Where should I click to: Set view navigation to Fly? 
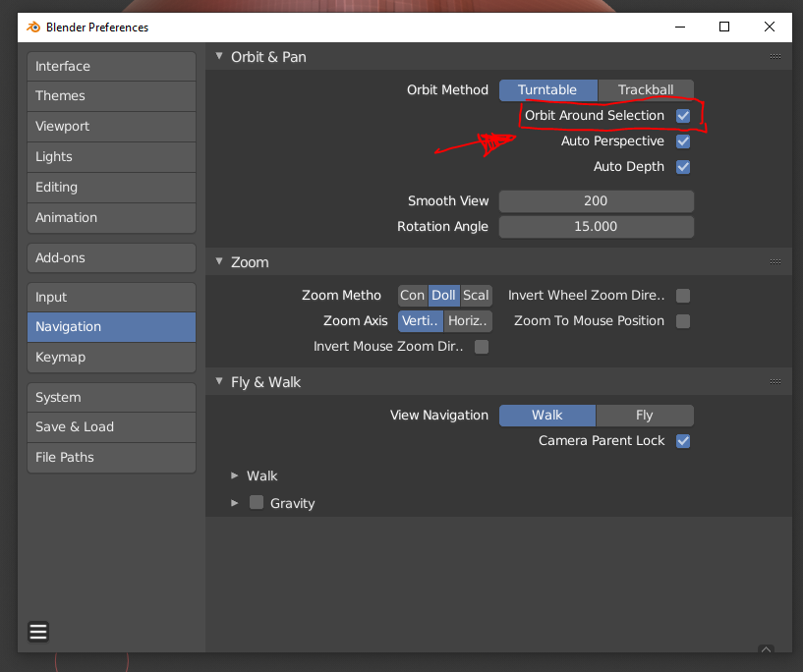coord(645,416)
